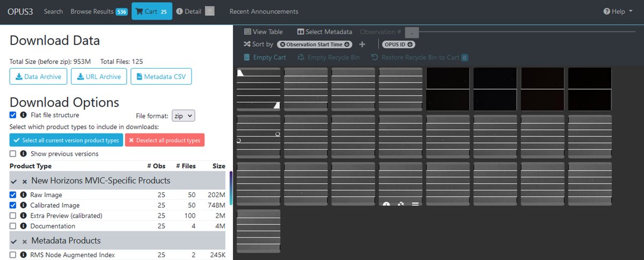The width and height of the screenshot is (644, 260).
Task: Open the lone thumbnail in last row
Action: 259,231
